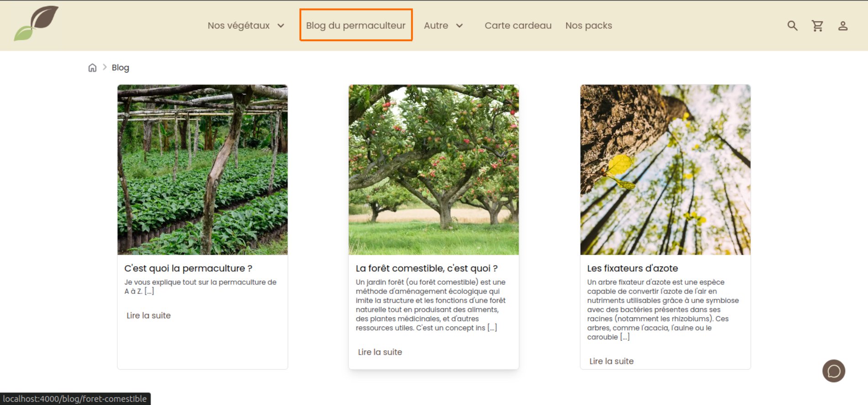Click Lire la suite under permaculture article
The image size is (868, 405).
(x=148, y=315)
